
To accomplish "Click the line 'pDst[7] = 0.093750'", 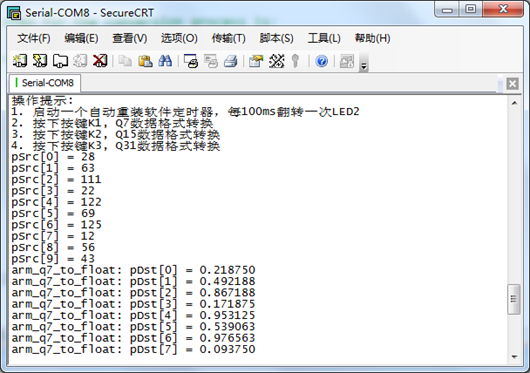I will coord(193,349).
